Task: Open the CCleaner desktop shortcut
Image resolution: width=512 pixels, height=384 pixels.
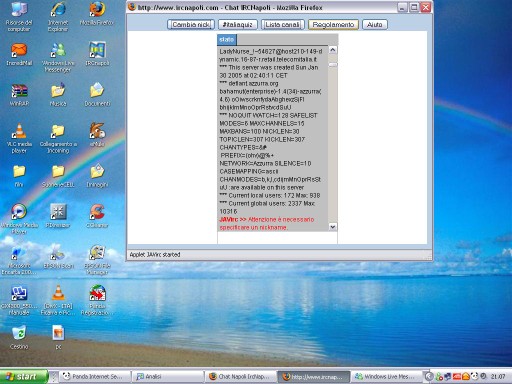Action: pyautogui.click(x=97, y=216)
